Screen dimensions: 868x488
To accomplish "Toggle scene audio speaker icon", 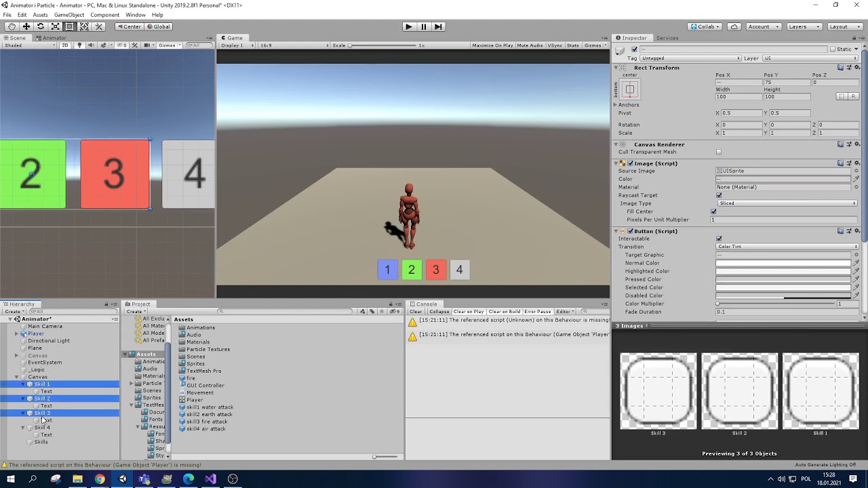I will (91, 45).
